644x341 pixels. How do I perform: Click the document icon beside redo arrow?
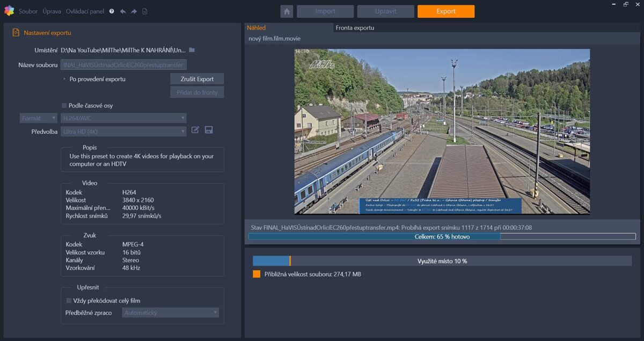coord(145,11)
